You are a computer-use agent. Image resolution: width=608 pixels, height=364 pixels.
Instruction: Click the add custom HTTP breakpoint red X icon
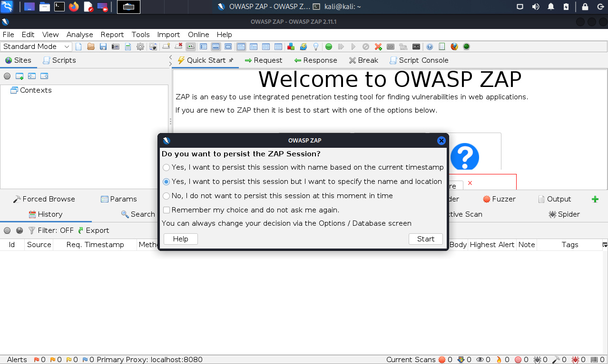[378, 47]
